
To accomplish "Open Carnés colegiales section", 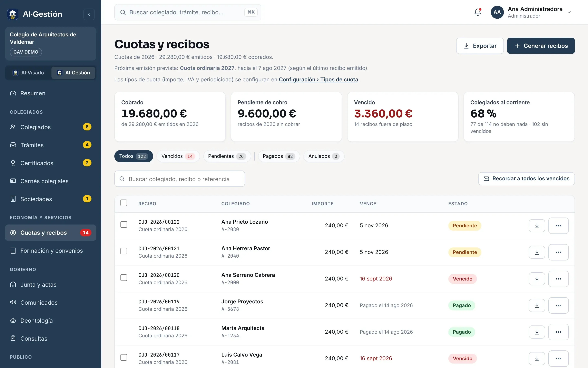I will (51, 181).
